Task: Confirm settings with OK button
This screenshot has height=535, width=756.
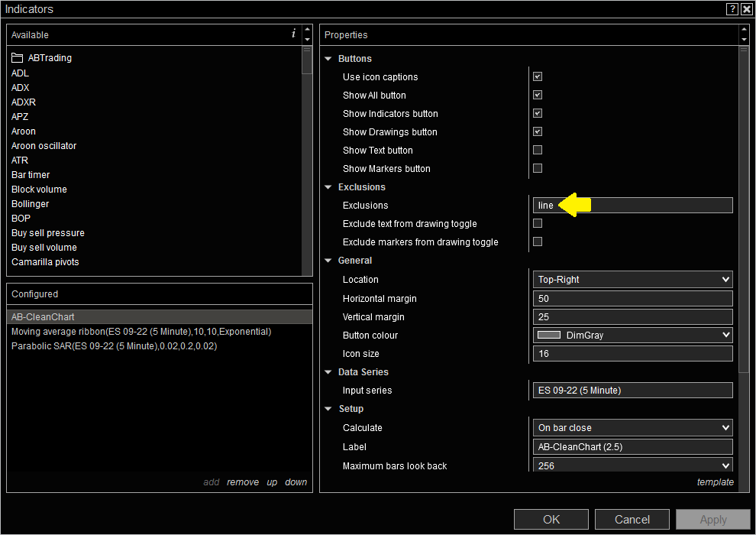Action: pos(551,519)
